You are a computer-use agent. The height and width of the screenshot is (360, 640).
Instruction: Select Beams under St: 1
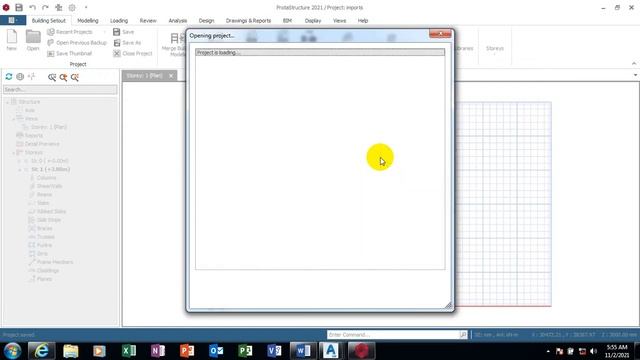(44, 195)
